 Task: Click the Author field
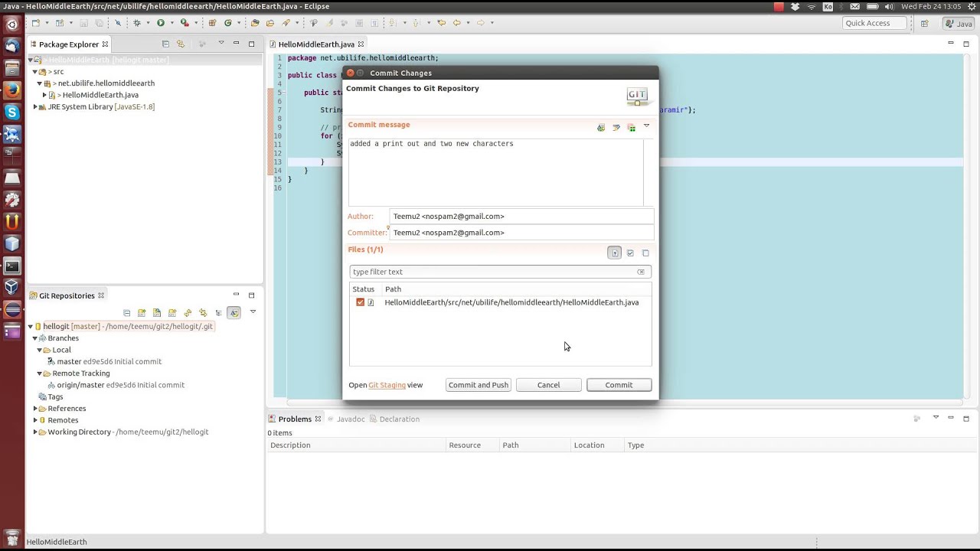pos(521,217)
